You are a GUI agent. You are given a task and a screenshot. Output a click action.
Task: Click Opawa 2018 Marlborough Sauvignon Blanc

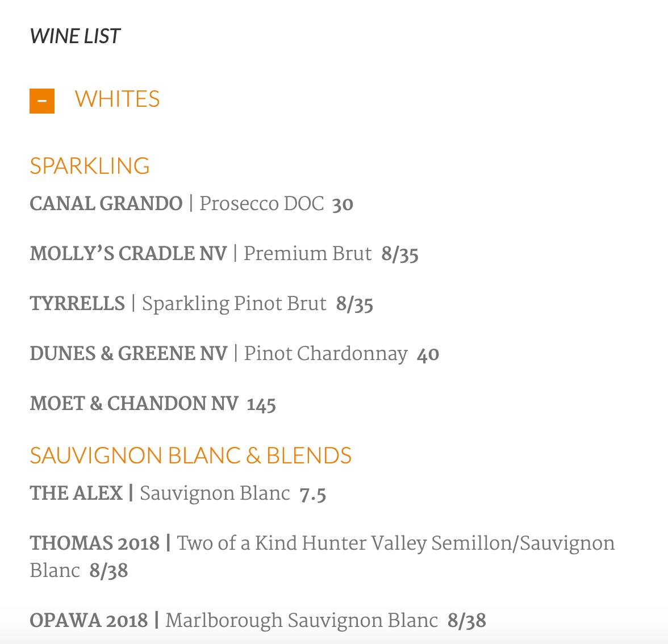point(258,621)
